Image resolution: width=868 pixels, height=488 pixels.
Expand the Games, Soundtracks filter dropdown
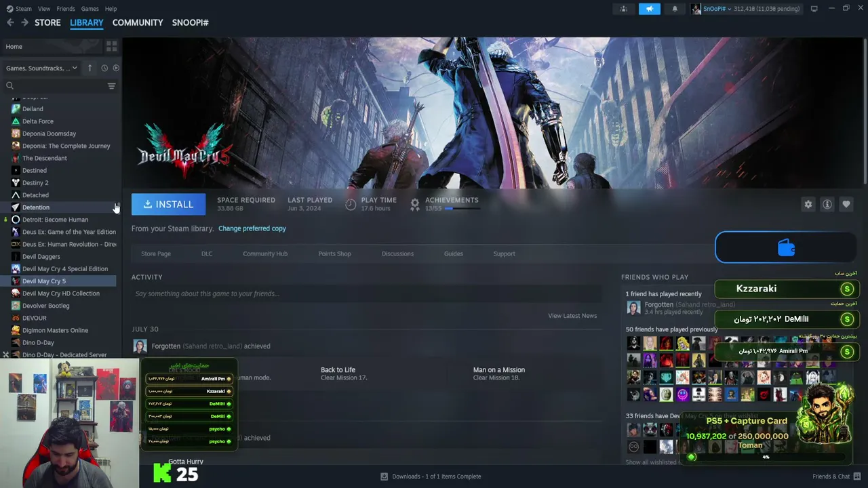(41, 68)
